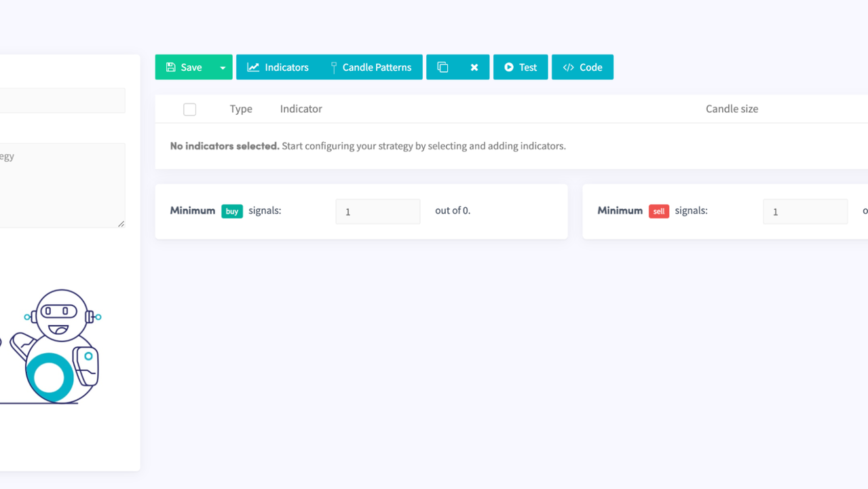This screenshot has width=868, height=489.
Task: Click the red sell badge
Action: (x=658, y=211)
